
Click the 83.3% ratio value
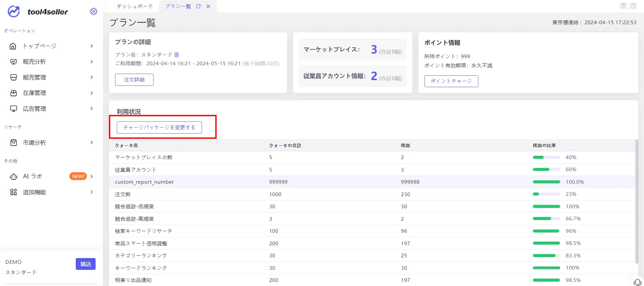[x=573, y=256]
